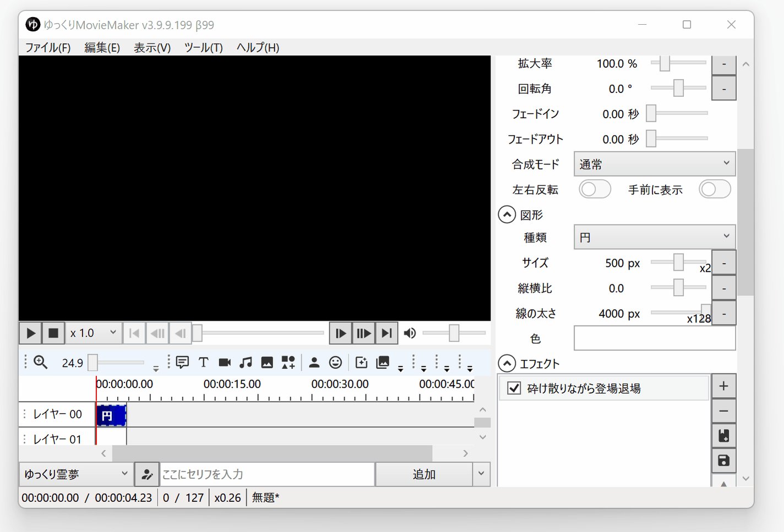Mute audio with the speaker icon

[410, 333]
